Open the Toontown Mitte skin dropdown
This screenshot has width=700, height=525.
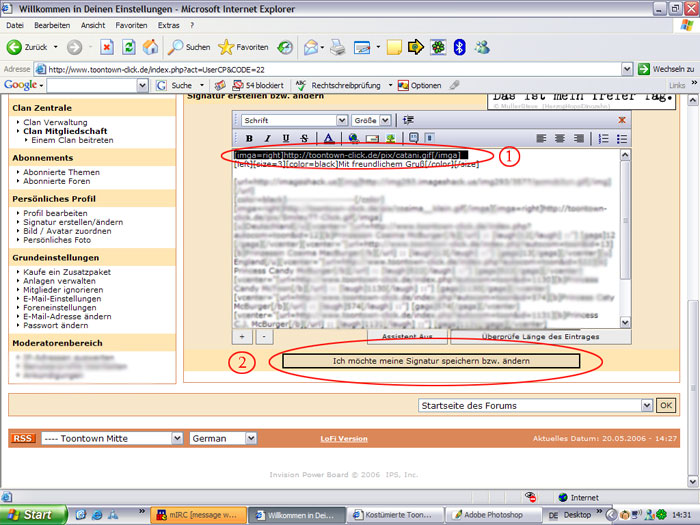click(x=177, y=438)
